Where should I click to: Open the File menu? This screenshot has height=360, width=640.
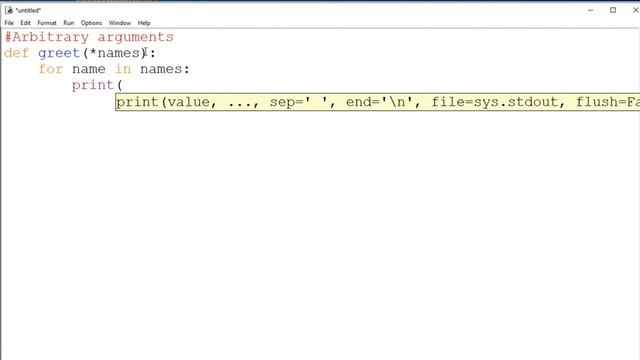(9, 23)
